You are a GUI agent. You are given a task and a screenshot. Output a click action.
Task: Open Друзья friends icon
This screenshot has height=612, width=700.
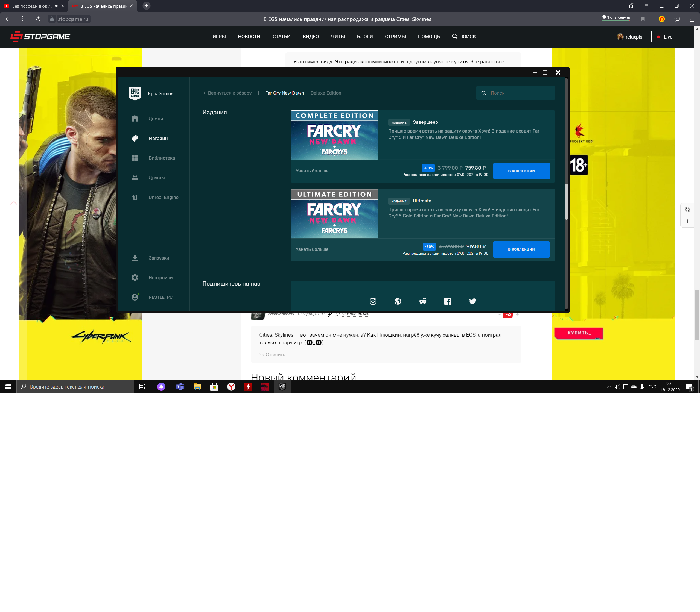click(135, 178)
